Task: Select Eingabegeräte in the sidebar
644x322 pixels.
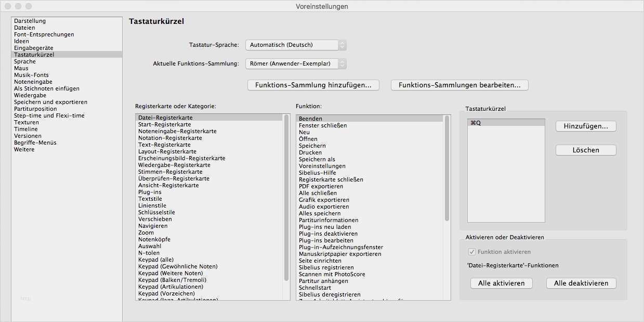Action: pos(67,48)
